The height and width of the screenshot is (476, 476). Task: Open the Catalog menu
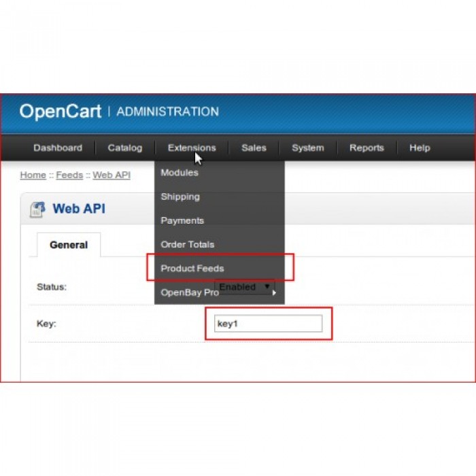tap(124, 148)
